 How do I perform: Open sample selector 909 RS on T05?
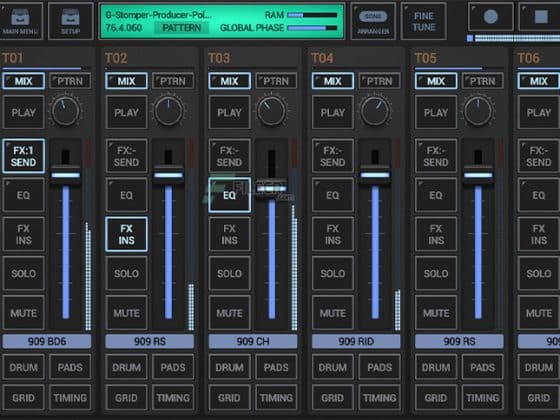point(459,341)
